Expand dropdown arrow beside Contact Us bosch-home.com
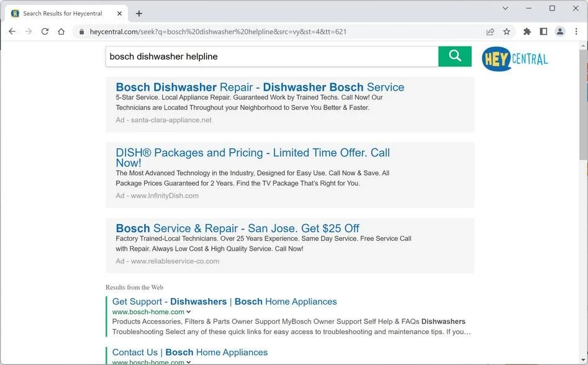The image size is (588, 365). [188, 363]
